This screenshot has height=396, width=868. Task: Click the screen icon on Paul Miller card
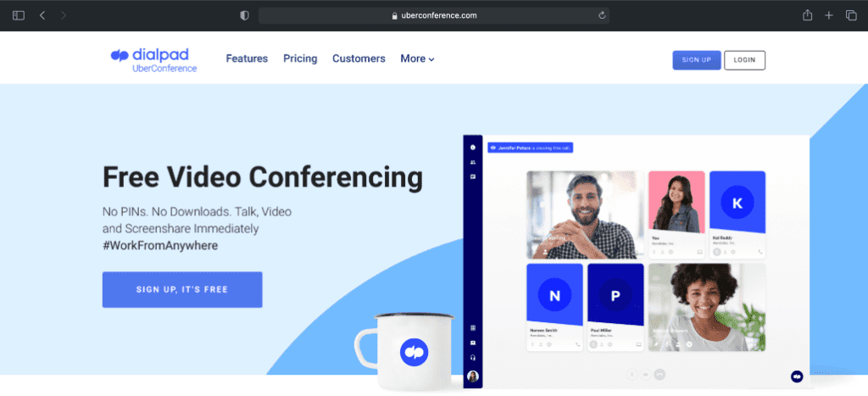pos(638,344)
